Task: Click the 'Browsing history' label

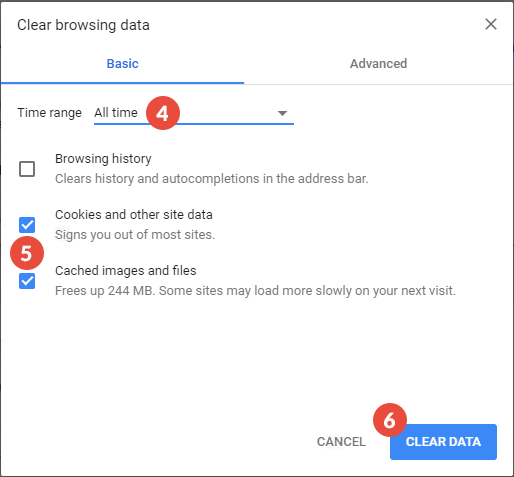Action: pyautogui.click(x=103, y=159)
